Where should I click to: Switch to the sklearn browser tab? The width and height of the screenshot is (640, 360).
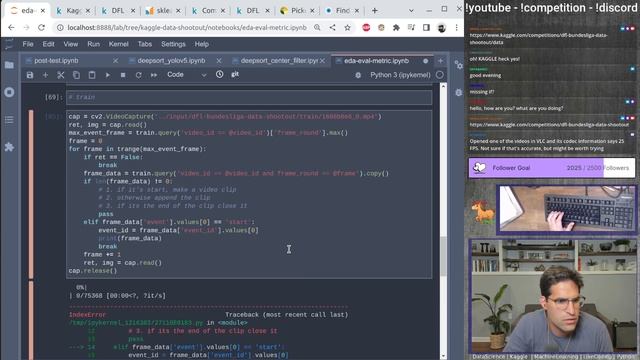(x=162, y=11)
